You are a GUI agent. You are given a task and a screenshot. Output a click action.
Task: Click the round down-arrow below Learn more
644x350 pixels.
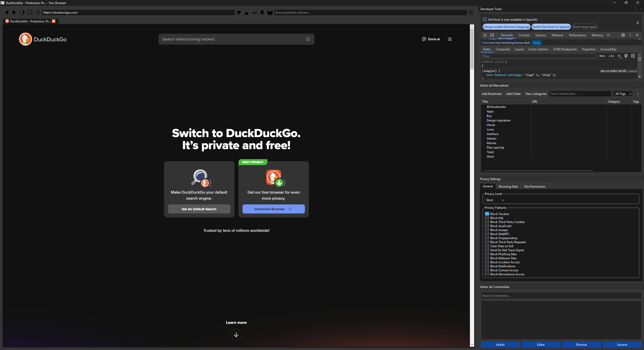click(x=236, y=335)
